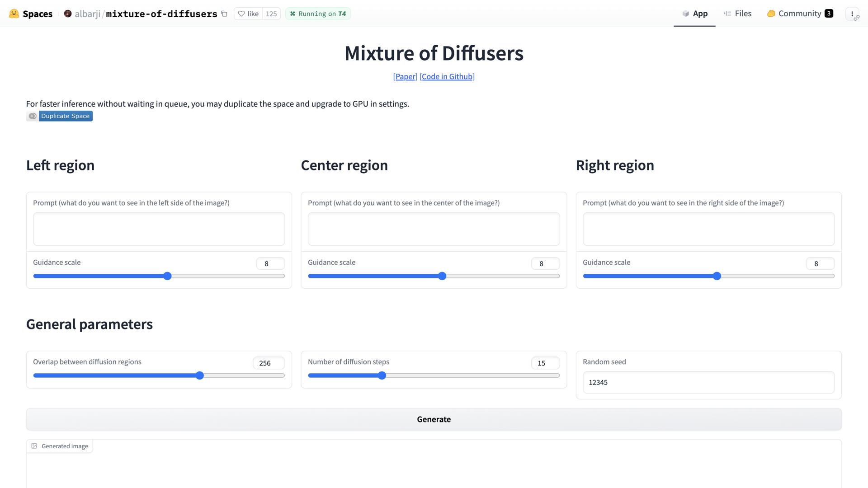Open the Community tab

(799, 14)
